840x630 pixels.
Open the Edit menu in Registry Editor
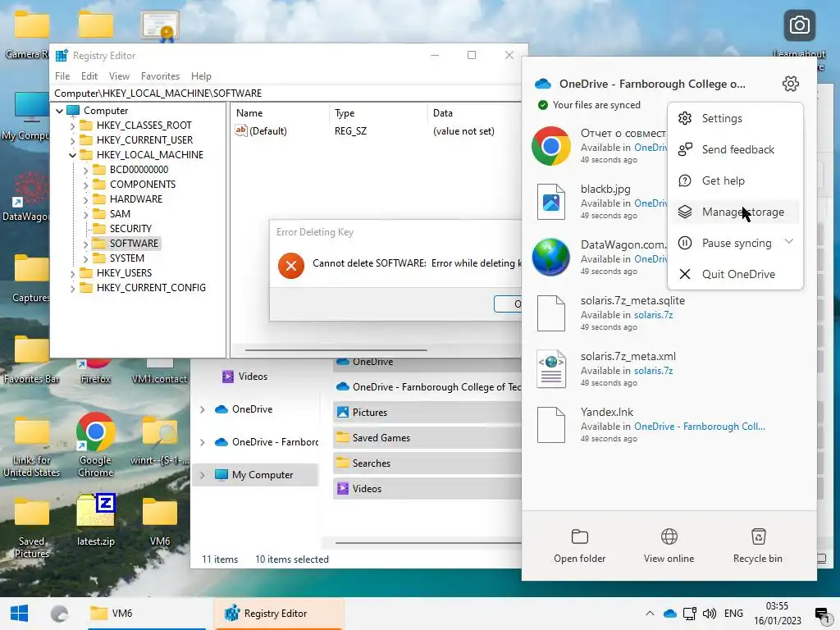(89, 76)
